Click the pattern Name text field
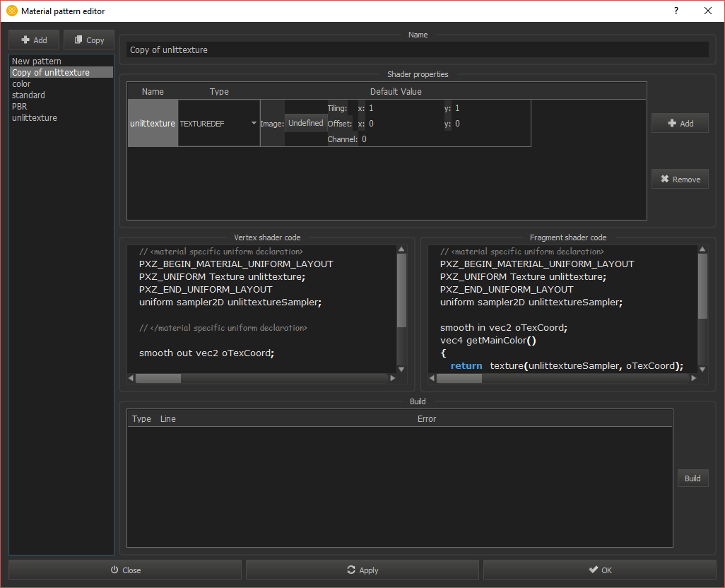The width and height of the screenshot is (725, 588). (417, 50)
